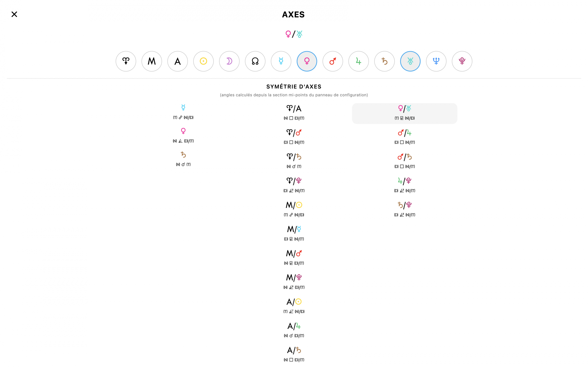Click the Aries/A midpoint entry
Viewport: 588px width, 369px height.
(294, 113)
